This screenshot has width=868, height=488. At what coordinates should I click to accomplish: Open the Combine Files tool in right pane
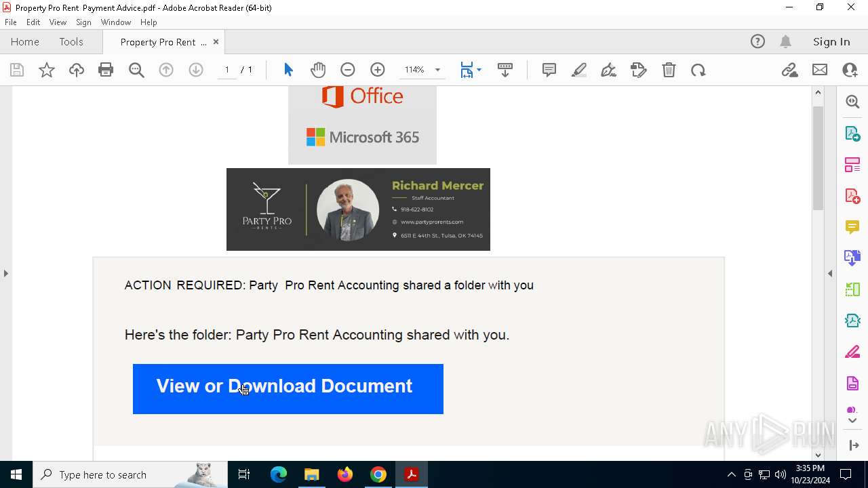point(852,258)
